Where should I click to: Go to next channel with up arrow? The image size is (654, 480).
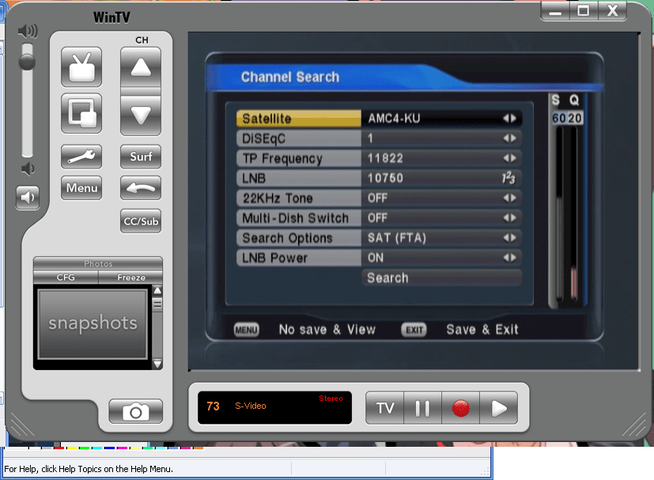click(x=141, y=67)
